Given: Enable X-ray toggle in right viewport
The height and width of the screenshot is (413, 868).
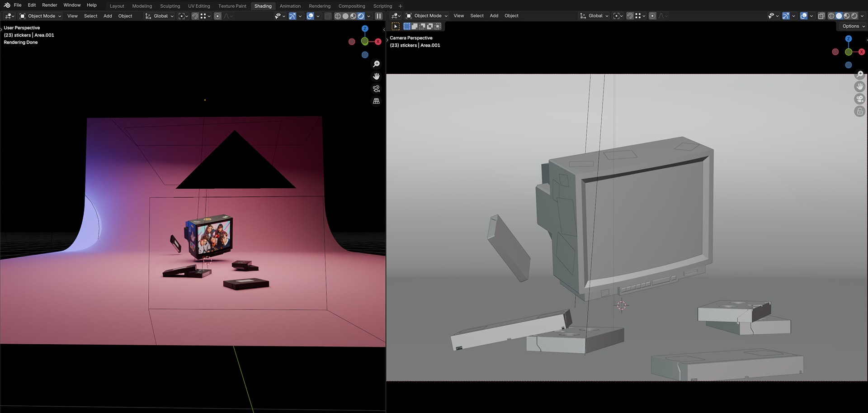Looking at the screenshot, I should point(821,16).
